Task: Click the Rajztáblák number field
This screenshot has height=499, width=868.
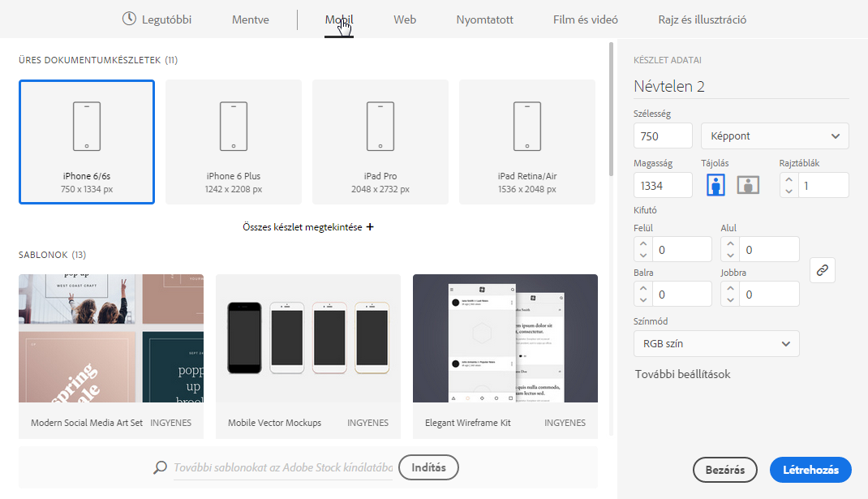Action: (823, 186)
